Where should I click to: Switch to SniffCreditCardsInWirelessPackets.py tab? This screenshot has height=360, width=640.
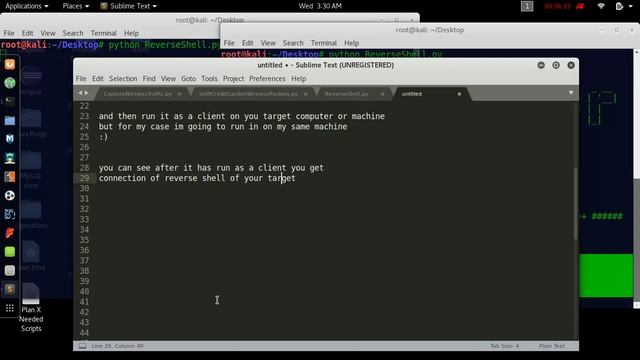[x=248, y=94]
